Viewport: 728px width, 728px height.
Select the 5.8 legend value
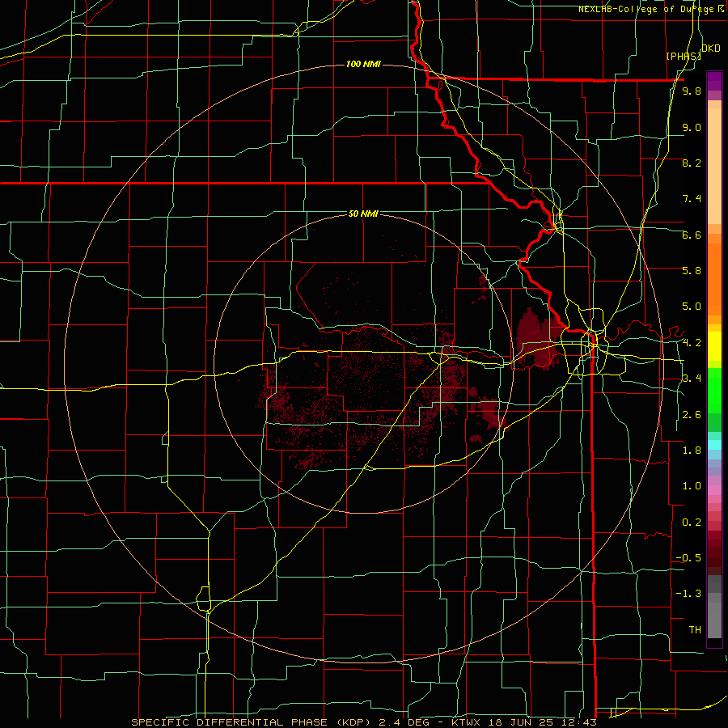692,271
